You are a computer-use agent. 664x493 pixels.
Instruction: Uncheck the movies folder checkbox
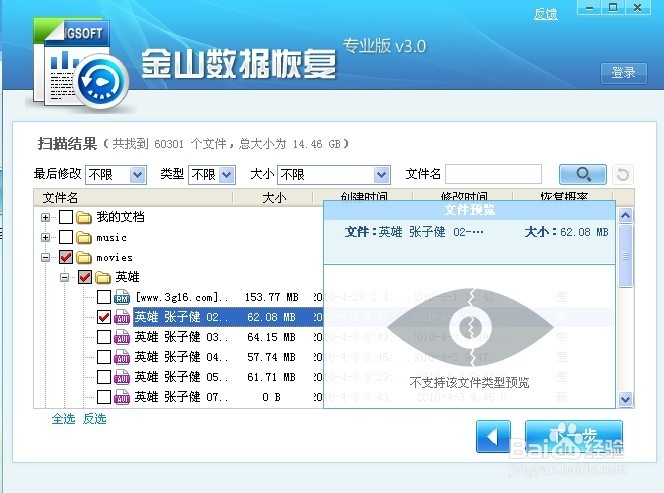[x=66, y=257]
